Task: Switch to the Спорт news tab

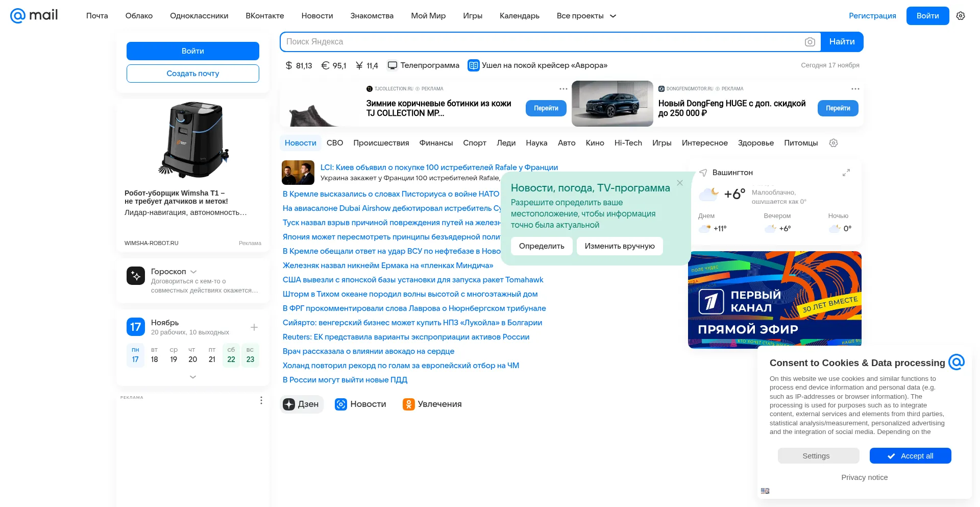Action: pyautogui.click(x=474, y=143)
